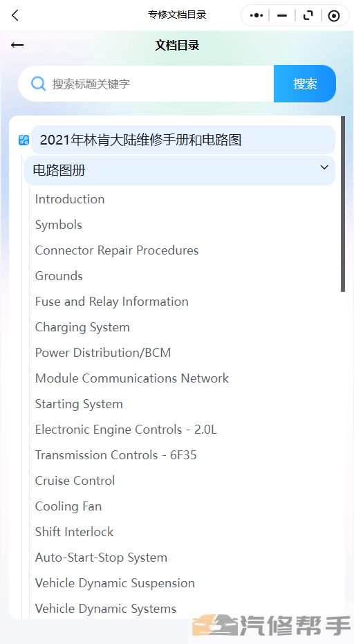Click the vertical scrollbar in the document list
The height and width of the screenshot is (644, 354).
(343, 204)
